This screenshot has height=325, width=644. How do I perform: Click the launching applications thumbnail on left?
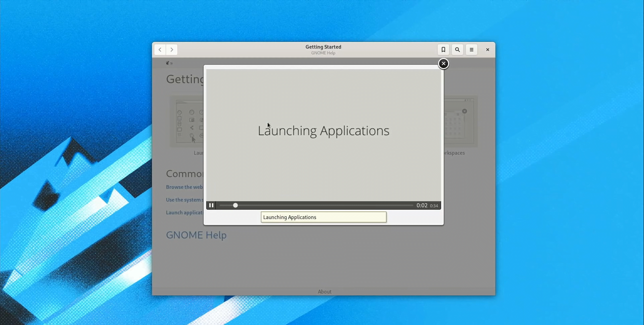pyautogui.click(x=186, y=121)
